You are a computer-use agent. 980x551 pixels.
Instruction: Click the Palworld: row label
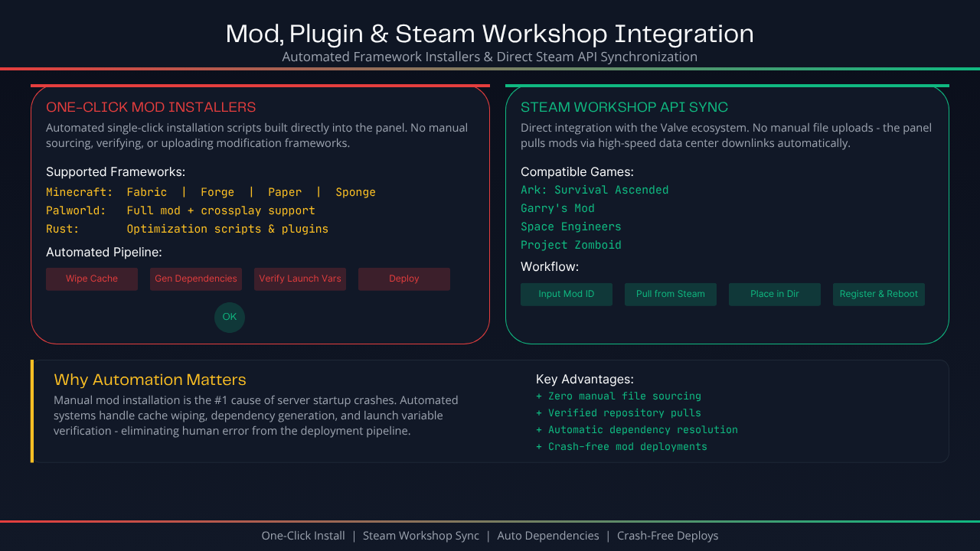[x=77, y=210]
